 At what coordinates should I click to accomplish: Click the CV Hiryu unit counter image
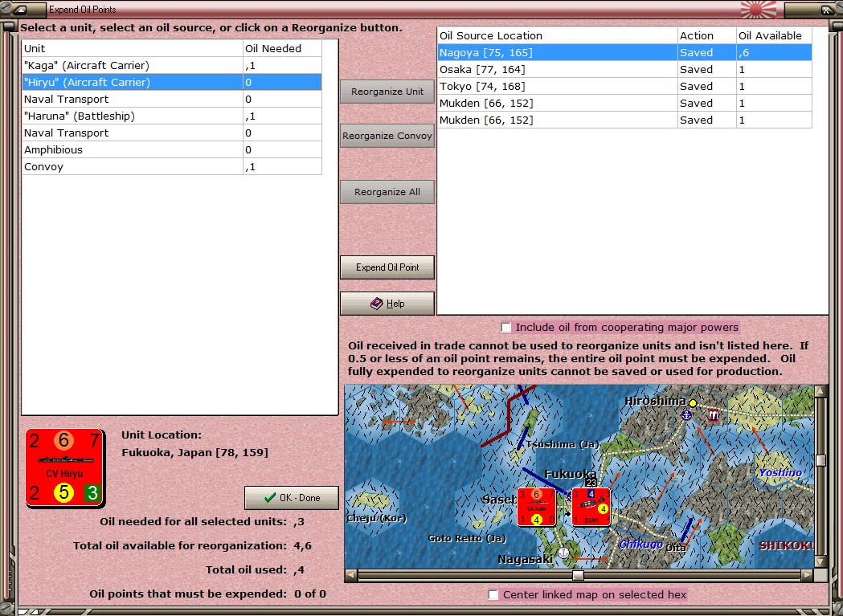(x=65, y=467)
